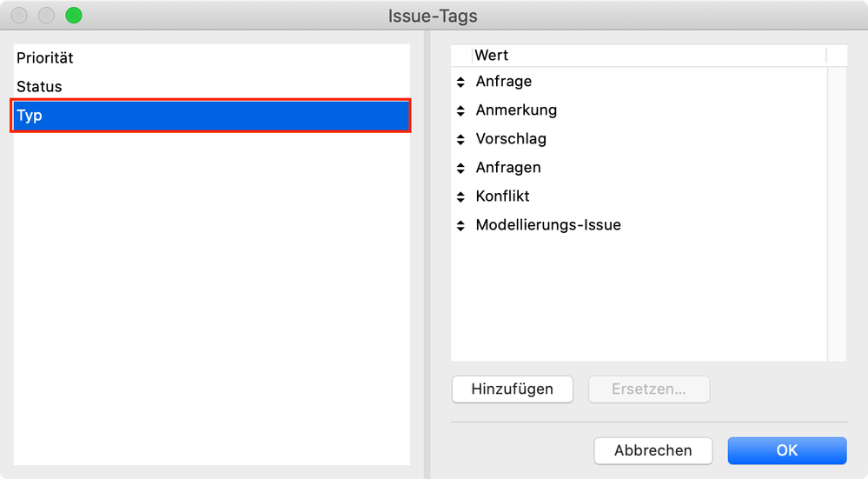Viewport: 868px width, 479px height.
Task: Click reorder handle beside Modellierungs-Issue
Action: (x=461, y=225)
